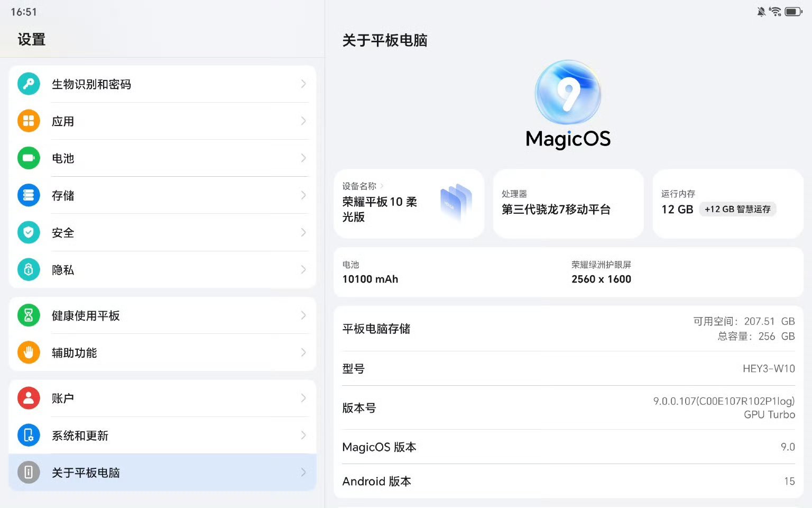
Task: Tap 总容量: 256 GB text
Action: 756,336
